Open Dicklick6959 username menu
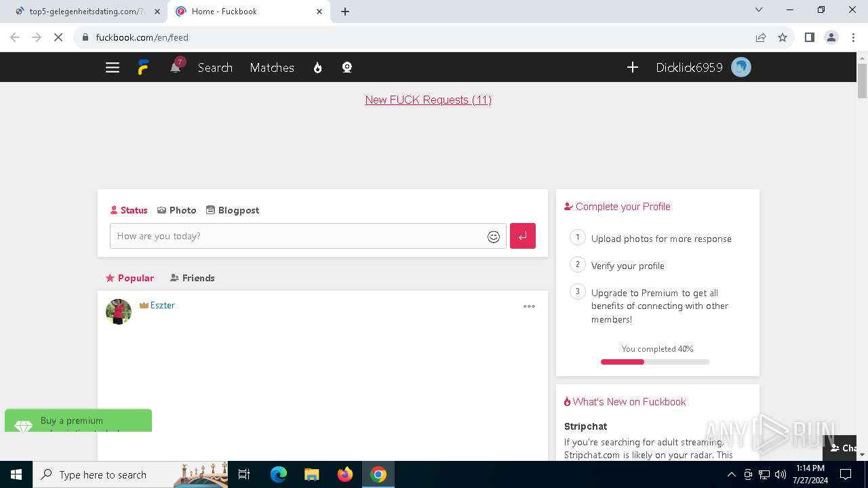 click(689, 68)
